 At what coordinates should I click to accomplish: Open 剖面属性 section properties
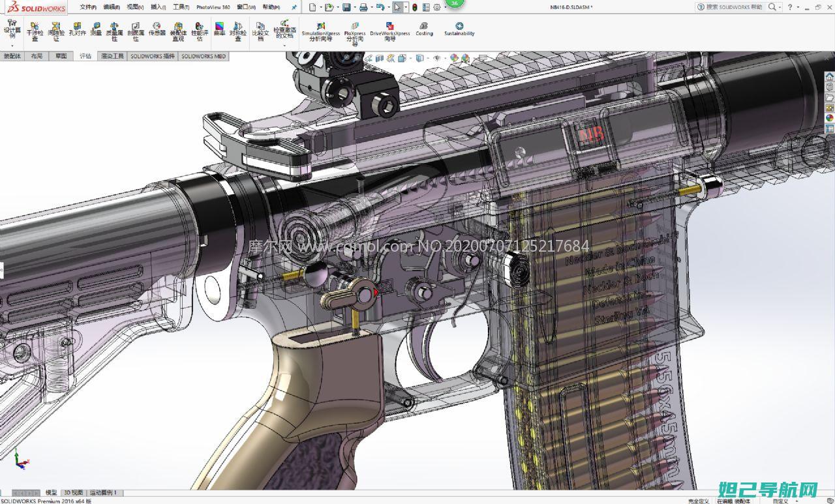(136, 31)
